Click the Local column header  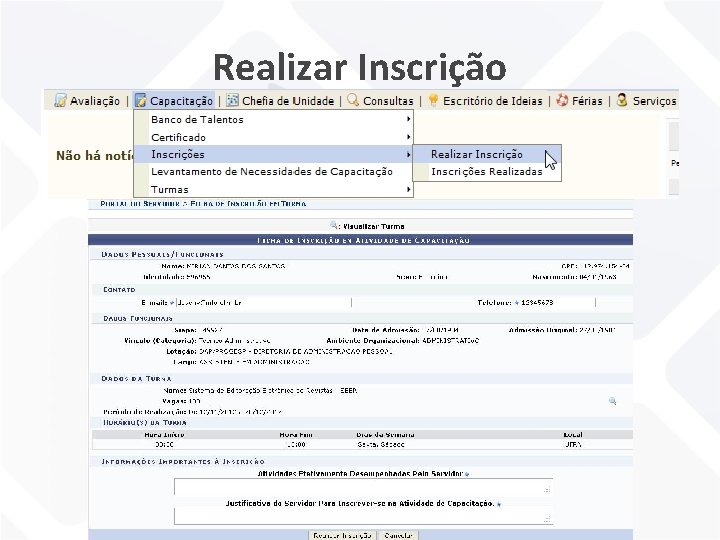(x=573, y=434)
